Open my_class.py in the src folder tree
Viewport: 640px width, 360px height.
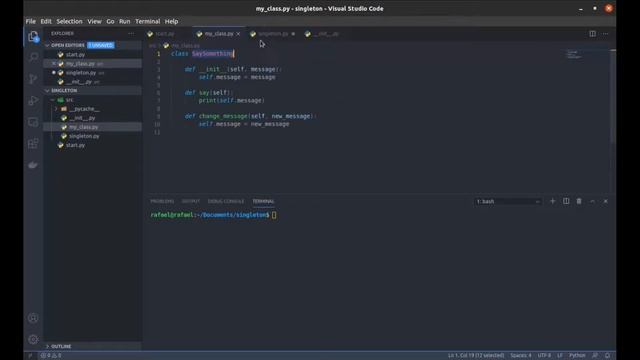coord(93,127)
